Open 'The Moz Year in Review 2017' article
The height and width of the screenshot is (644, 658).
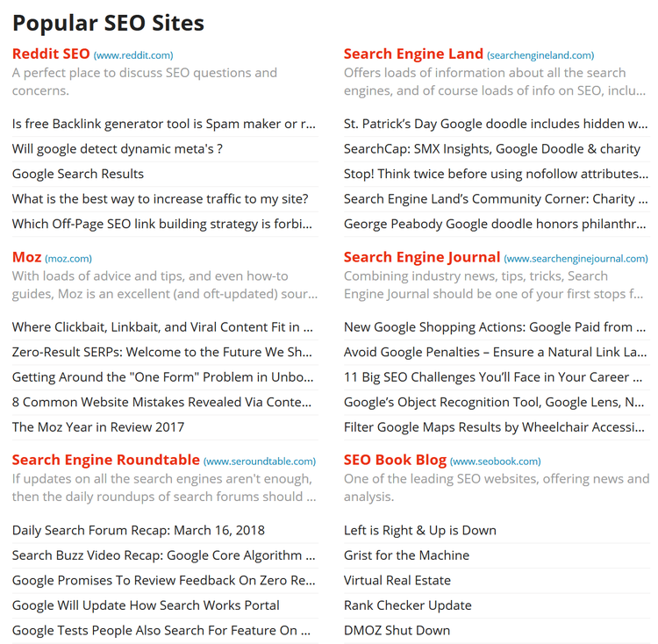(98, 427)
